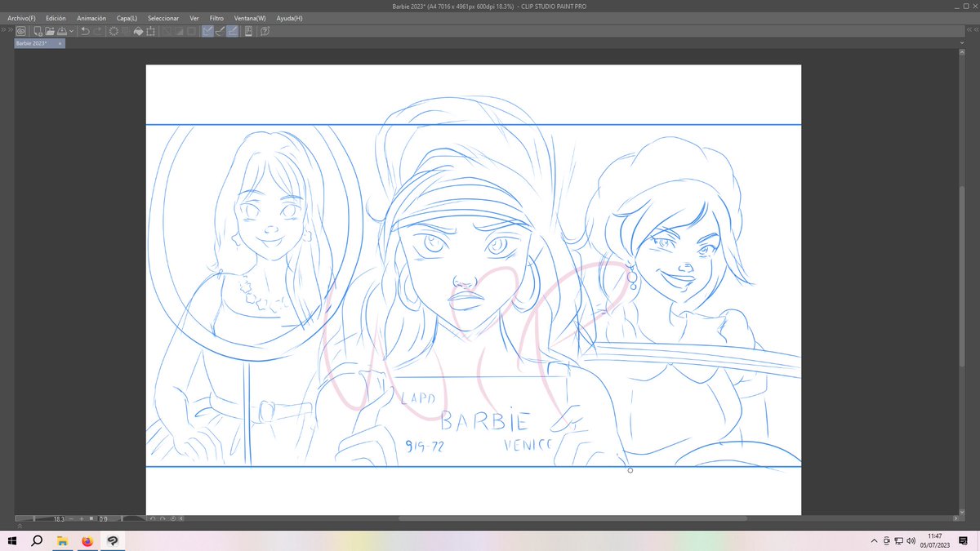Viewport: 980px width, 551px height.
Task: Open the taskbar clock showing 11:47
Action: [935, 540]
